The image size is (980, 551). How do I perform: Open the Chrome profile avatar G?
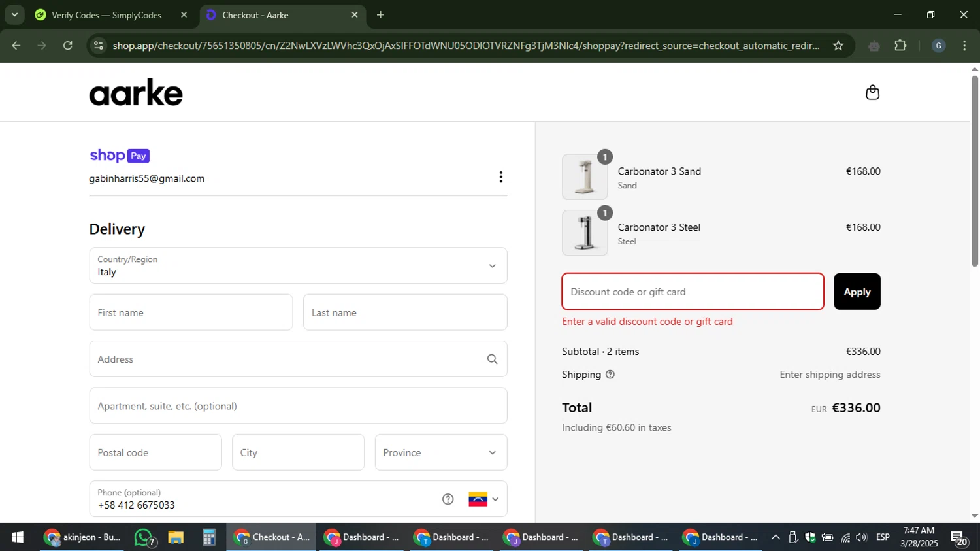pos(938,46)
